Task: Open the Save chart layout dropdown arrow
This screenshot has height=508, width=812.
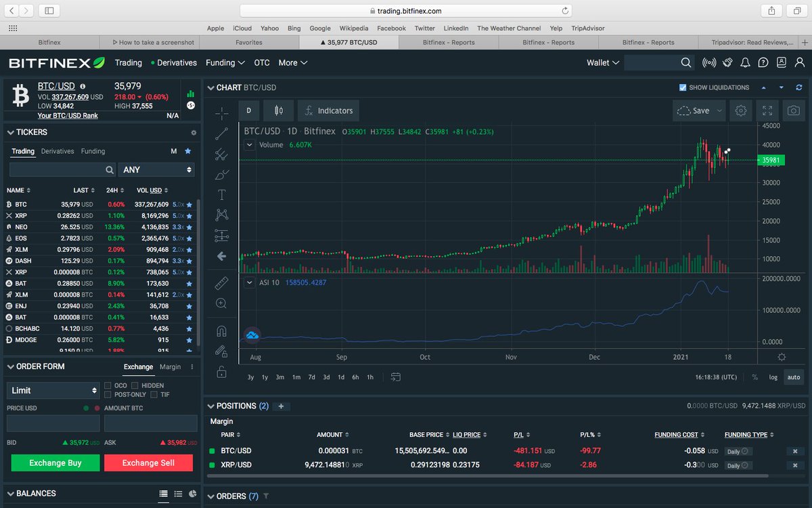Action: point(719,110)
